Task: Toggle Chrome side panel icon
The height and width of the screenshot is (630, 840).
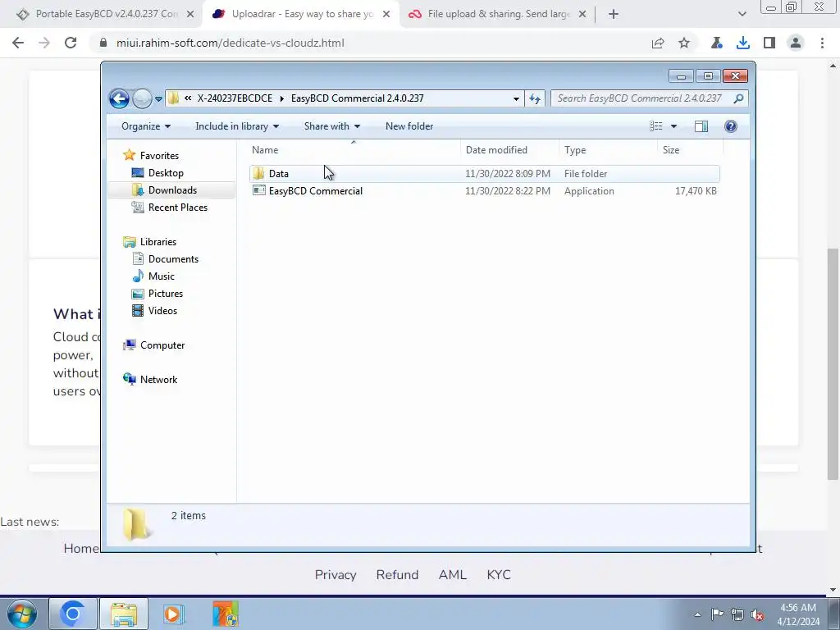Action: 769,43
